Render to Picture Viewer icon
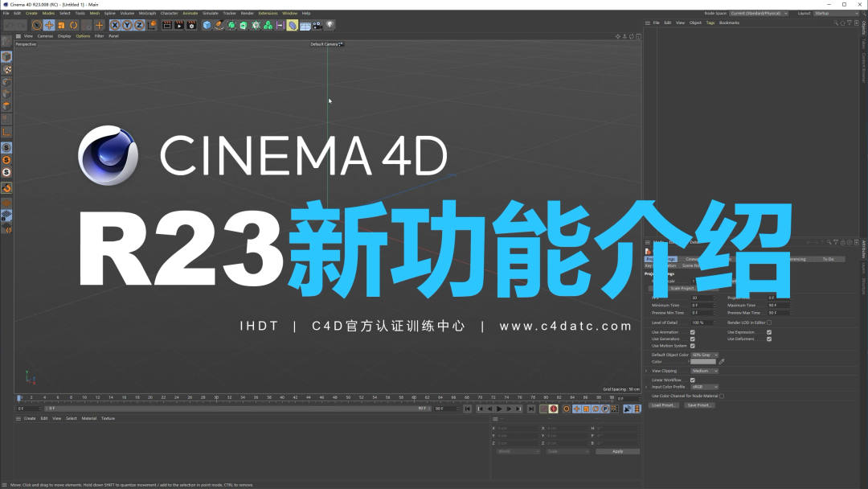The image size is (868, 489). coord(178,25)
